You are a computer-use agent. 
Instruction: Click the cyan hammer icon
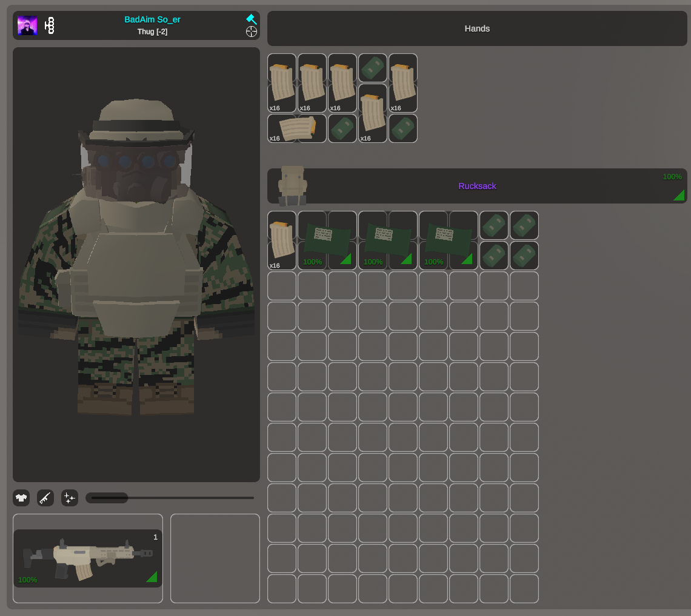251,19
